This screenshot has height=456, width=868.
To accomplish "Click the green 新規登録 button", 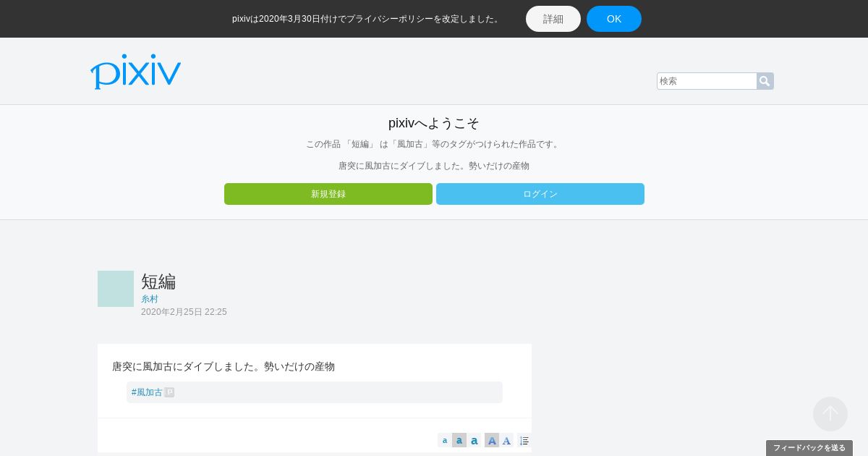I will [328, 194].
